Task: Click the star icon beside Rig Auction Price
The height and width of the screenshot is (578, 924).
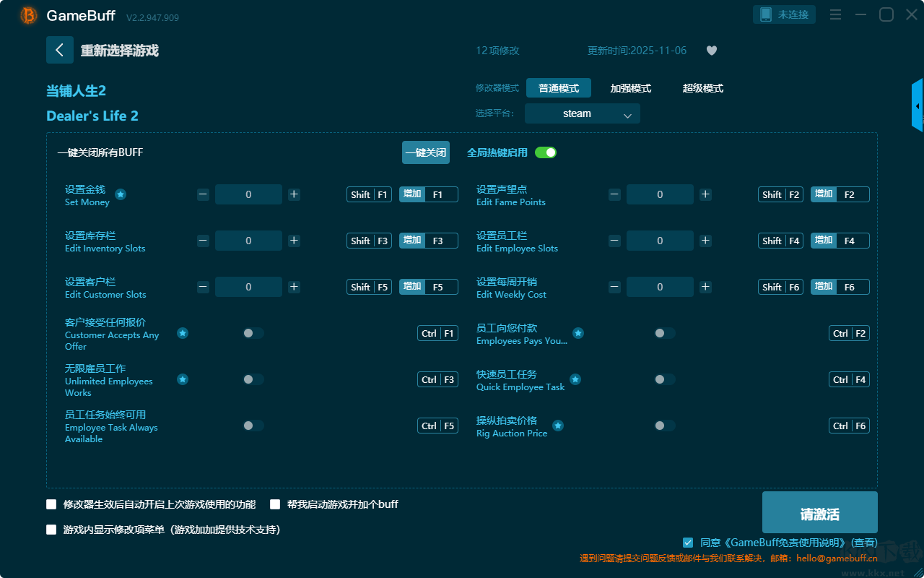Action: [557, 426]
